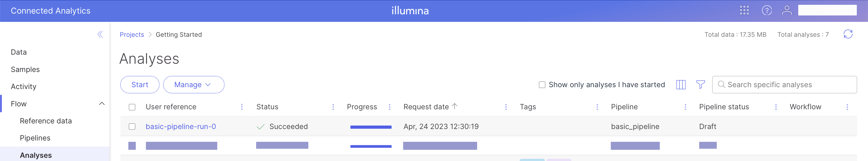Enable Show only analyses I have started

coord(542,85)
